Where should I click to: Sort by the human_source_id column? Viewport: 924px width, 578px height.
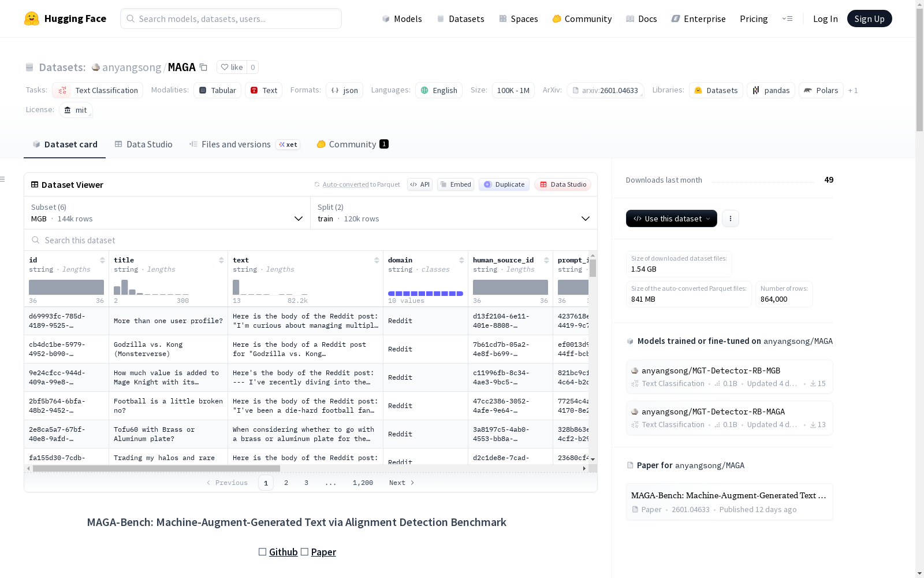pyautogui.click(x=546, y=260)
